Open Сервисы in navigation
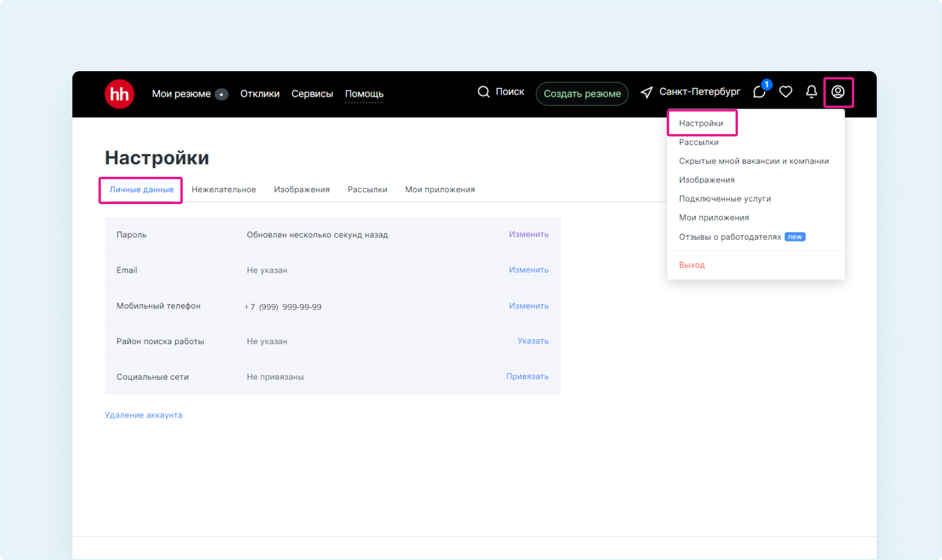Screen dimensions: 942x560 click(x=312, y=94)
